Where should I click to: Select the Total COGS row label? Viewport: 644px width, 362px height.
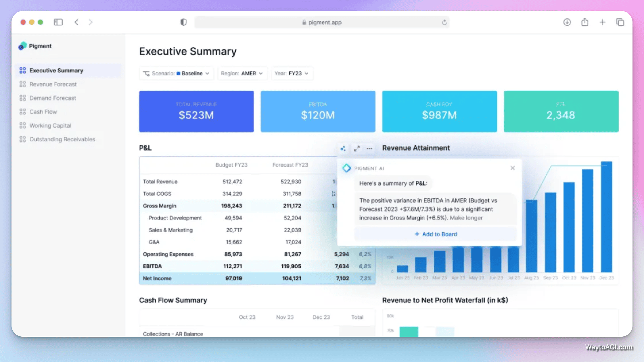(x=157, y=194)
